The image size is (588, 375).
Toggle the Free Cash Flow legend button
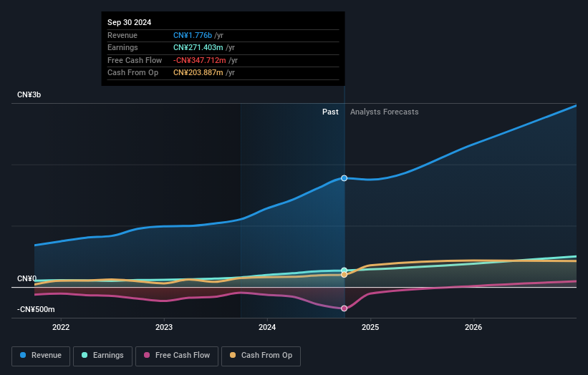(x=177, y=356)
